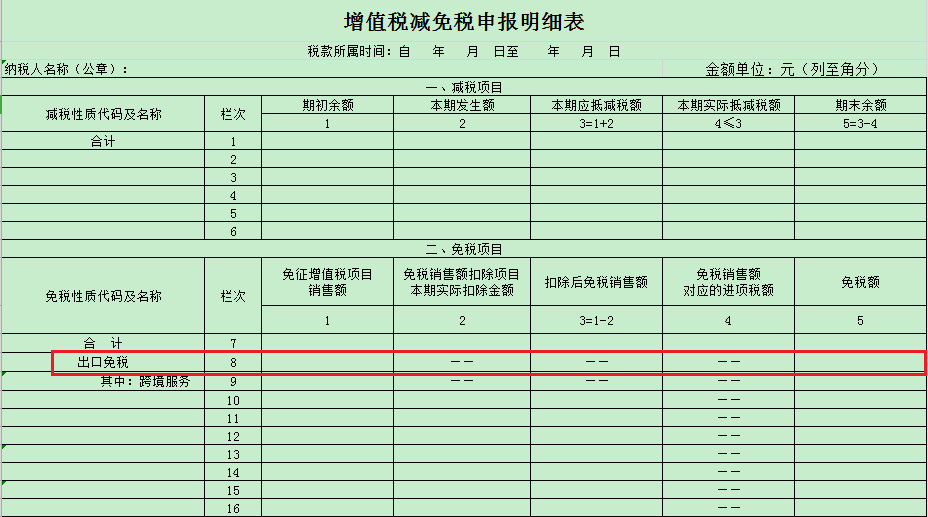928x517 pixels.
Task: Click the 免税销售额对应的进项税额 header
Action: (x=729, y=282)
